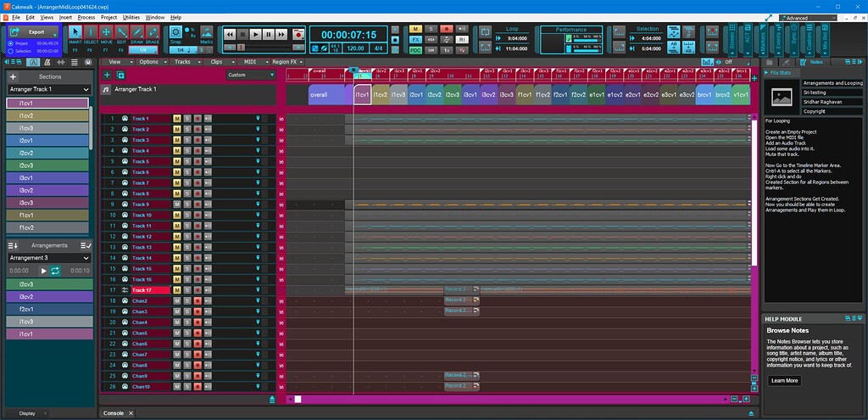Select the Smart tool
The image size is (868, 420).
75,33
